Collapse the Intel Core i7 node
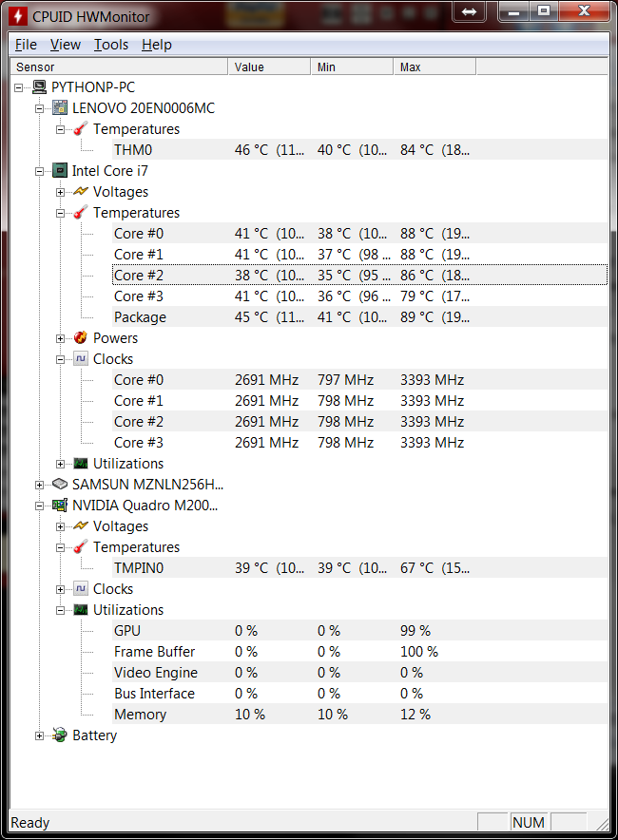 click(40, 171)
